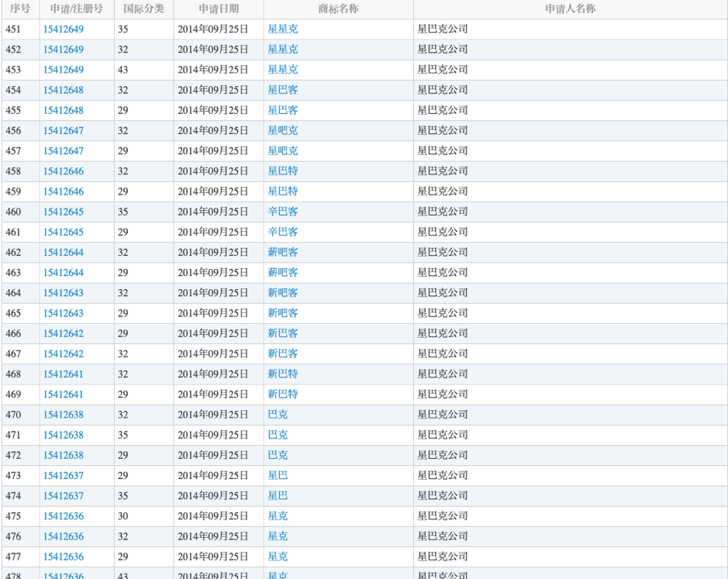Open registration number 15412645 in row 460
The height and width of the screenshot is (579, 728).
[x=63, y=212]
